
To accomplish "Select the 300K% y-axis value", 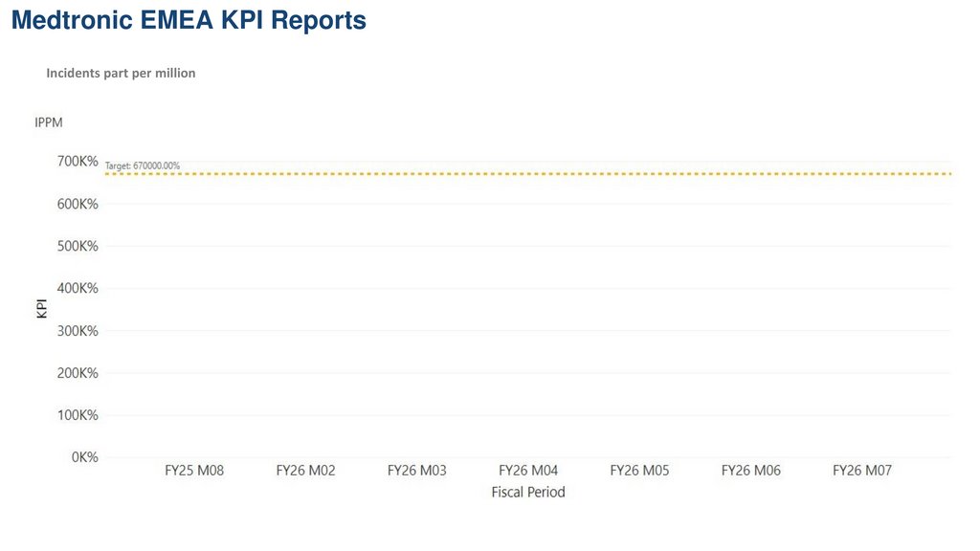I will 78,330.
